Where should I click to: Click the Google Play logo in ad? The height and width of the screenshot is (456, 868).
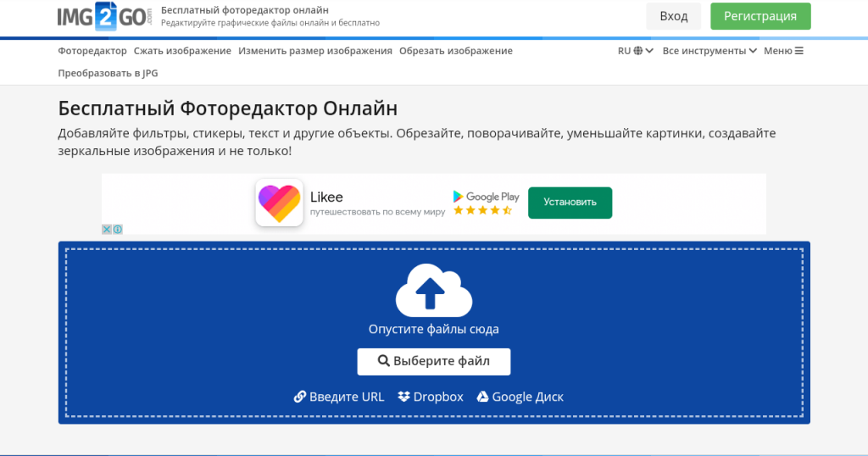click(x=486, y=197)
